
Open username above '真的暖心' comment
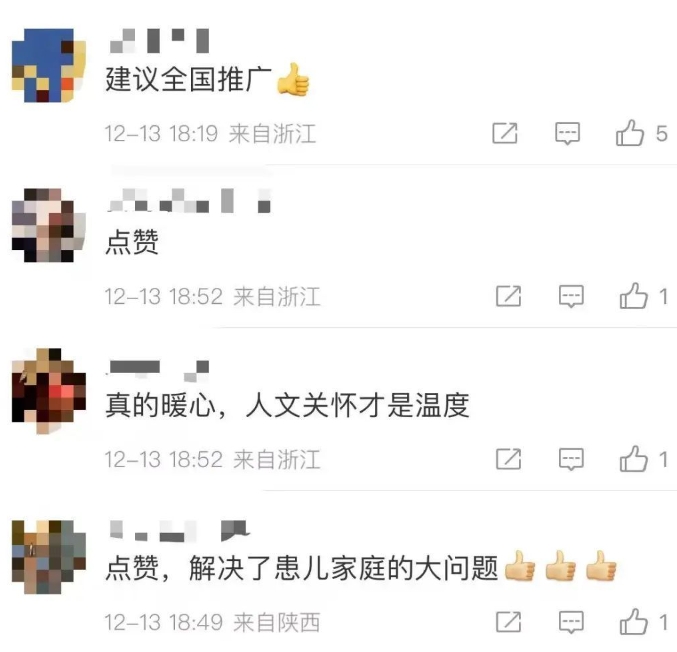[159, 371]
